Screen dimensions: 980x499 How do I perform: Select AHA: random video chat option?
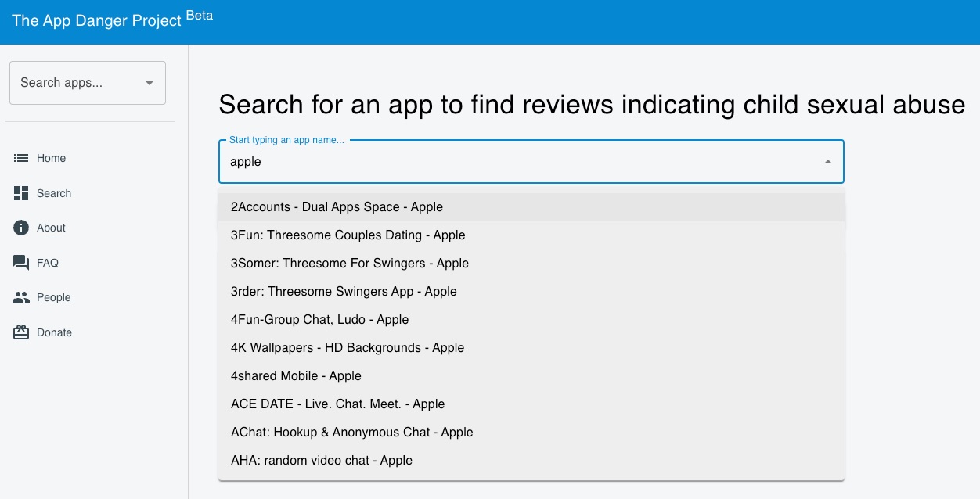coord(321,461)
